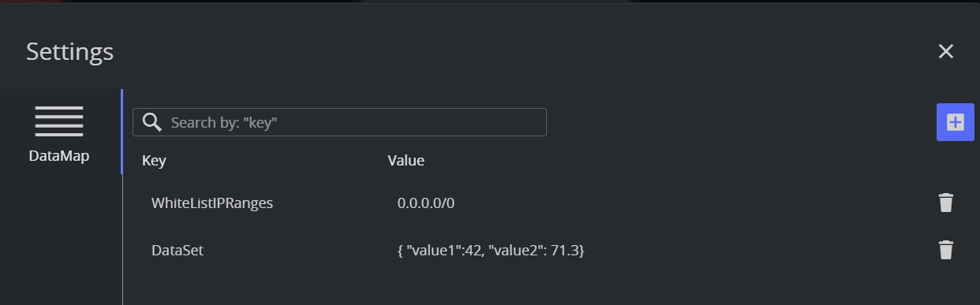Click the Value column header
This screenshot has width=980, height=305.
tap(406, 161)
